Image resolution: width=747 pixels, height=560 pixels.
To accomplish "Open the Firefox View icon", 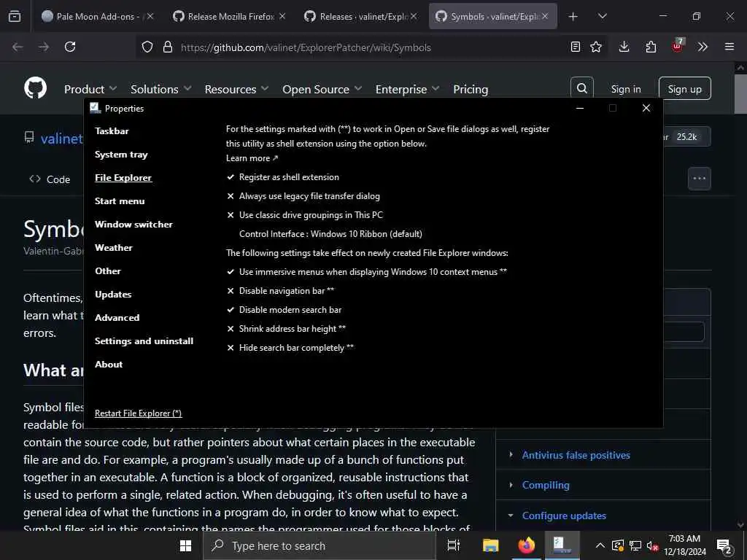I will click(15, 16).
